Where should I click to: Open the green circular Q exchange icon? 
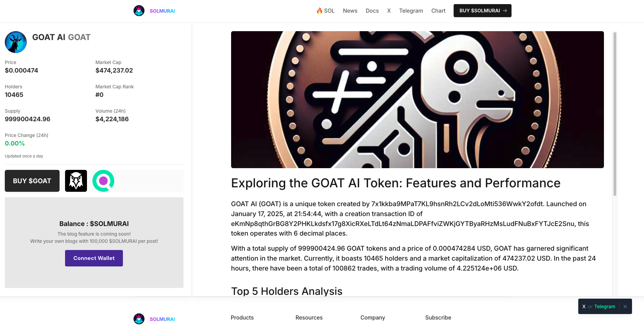(103, 181)
